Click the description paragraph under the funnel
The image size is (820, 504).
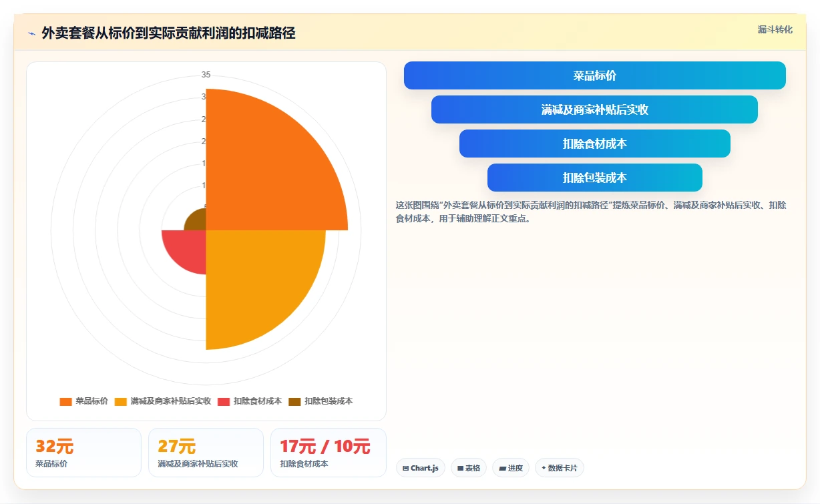[x=591, y=212]
